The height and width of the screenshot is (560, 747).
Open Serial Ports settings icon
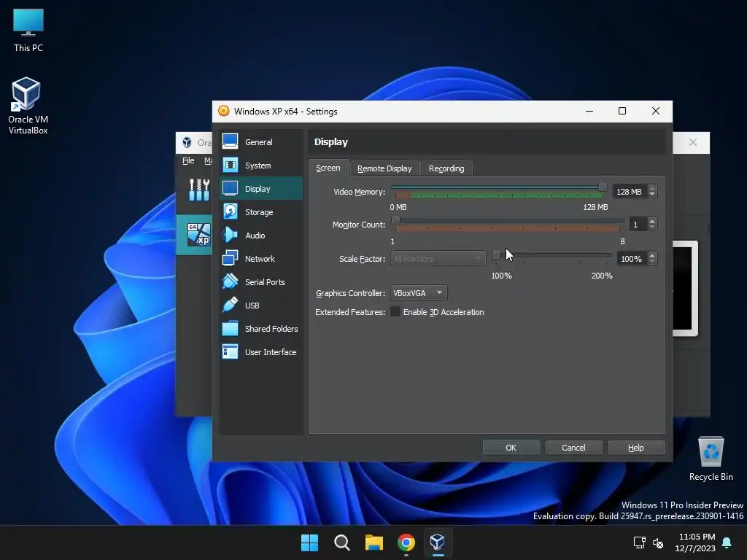pos(230,281)
